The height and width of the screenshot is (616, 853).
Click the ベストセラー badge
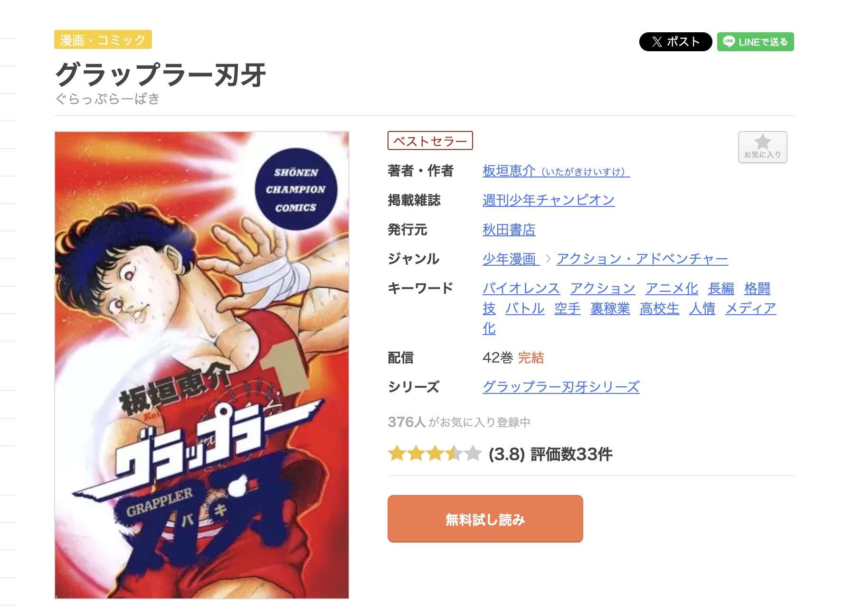[x=430, y=141]
